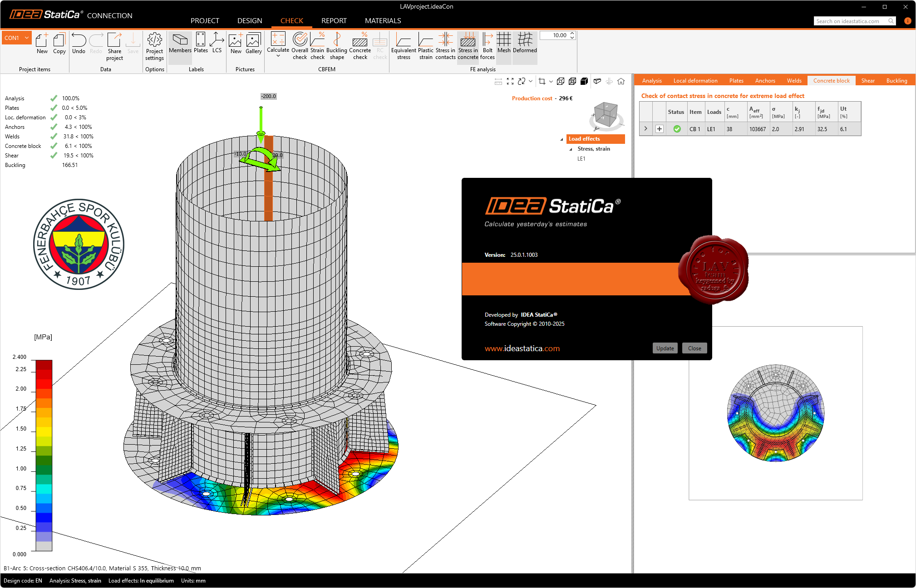Image resolution: width=916 pixels, height=588 pixels.
Task: Open the DESIGN ribbon tab
Action: click(x=250, y=21)
